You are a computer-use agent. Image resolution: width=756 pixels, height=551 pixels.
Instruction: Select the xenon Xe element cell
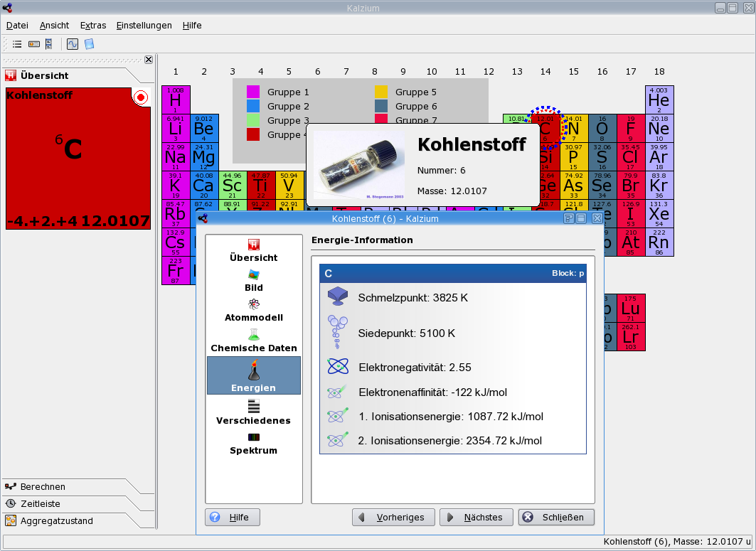point(659,213)
